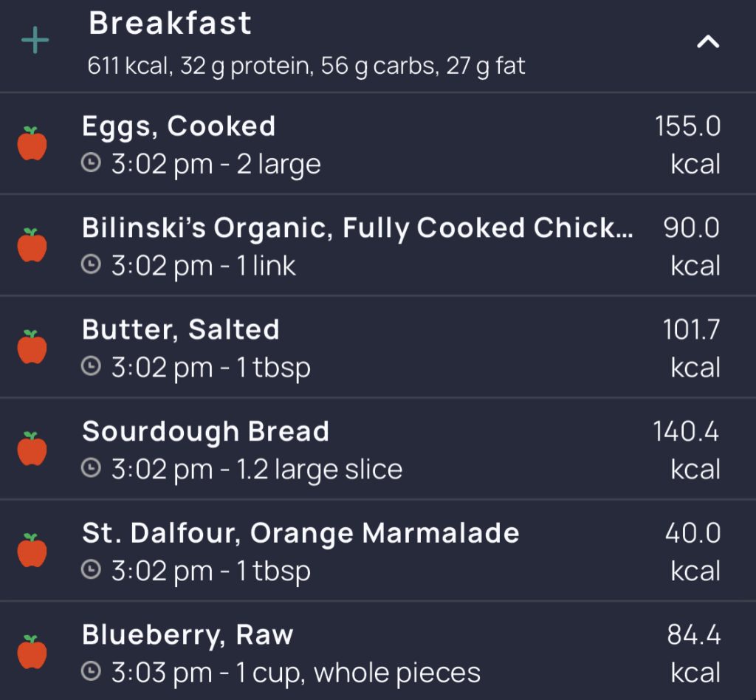Click the clock icon on the Eggs entry
Image resolution: width=756 pixels, height=700 pixels.
point(92,164)
